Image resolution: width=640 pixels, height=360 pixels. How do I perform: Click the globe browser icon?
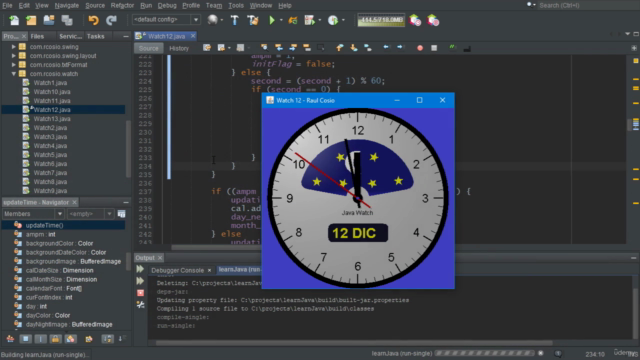212,20
